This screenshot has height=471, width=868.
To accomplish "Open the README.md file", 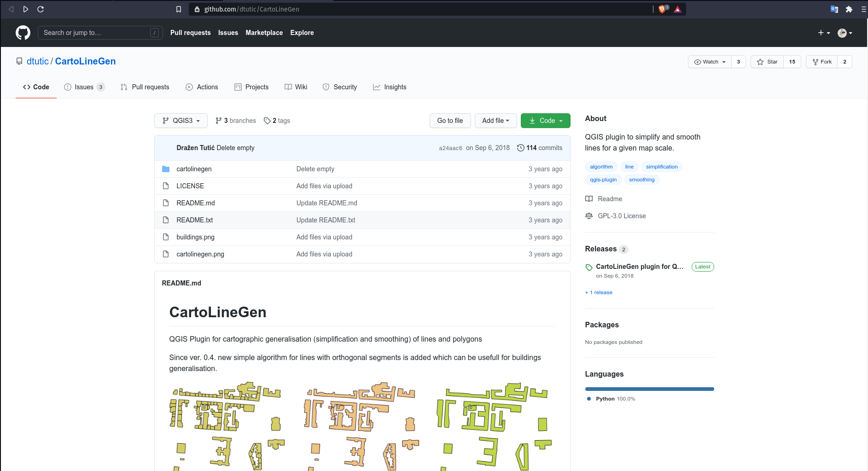I will 196,203.
